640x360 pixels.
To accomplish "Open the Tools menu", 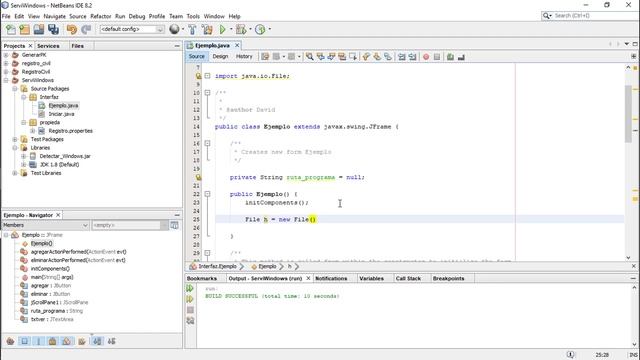I will click(193, 16).
